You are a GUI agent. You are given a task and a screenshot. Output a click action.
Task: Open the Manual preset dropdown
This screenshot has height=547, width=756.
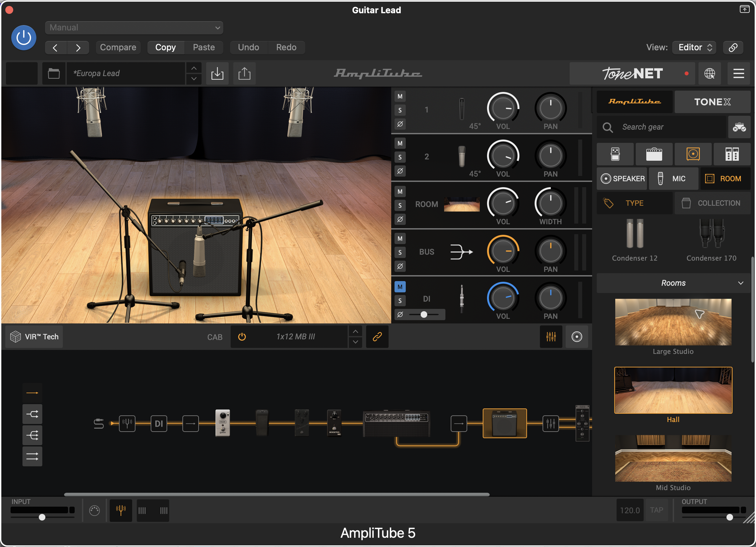pos(134,28)
